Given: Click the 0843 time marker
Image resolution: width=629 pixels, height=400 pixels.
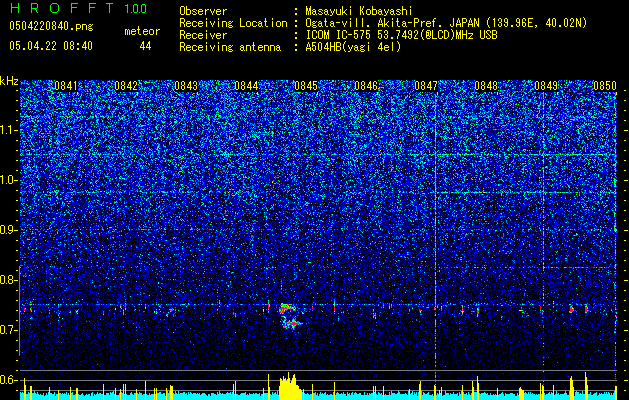Looking at the screenshot, I should click(x=186, y=86).
